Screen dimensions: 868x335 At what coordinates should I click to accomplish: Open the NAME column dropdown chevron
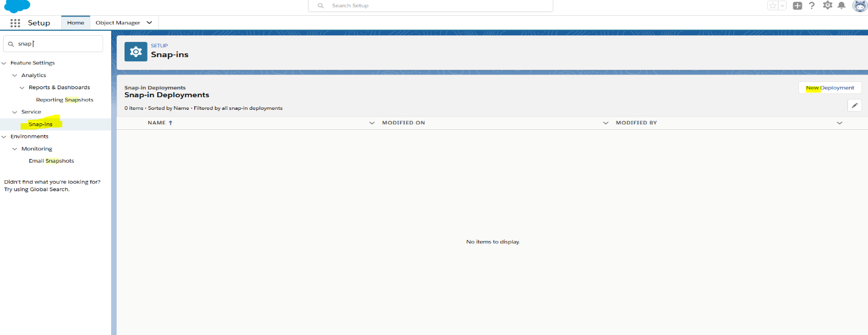(372, 123)
